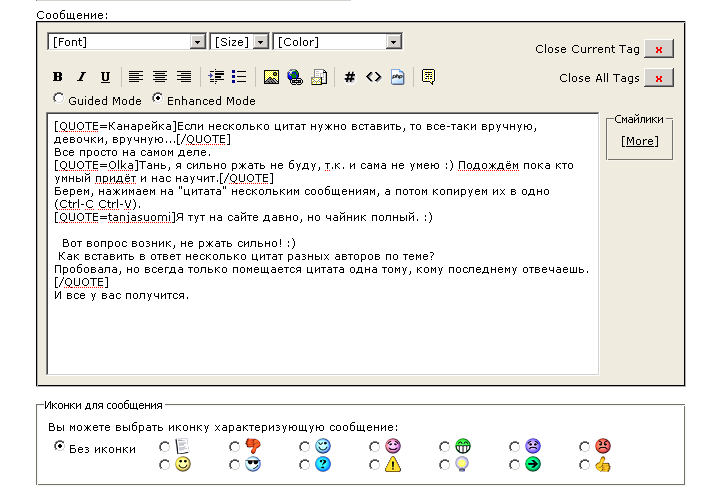
Task: Open More smilies link
Action: coord(639,141)
